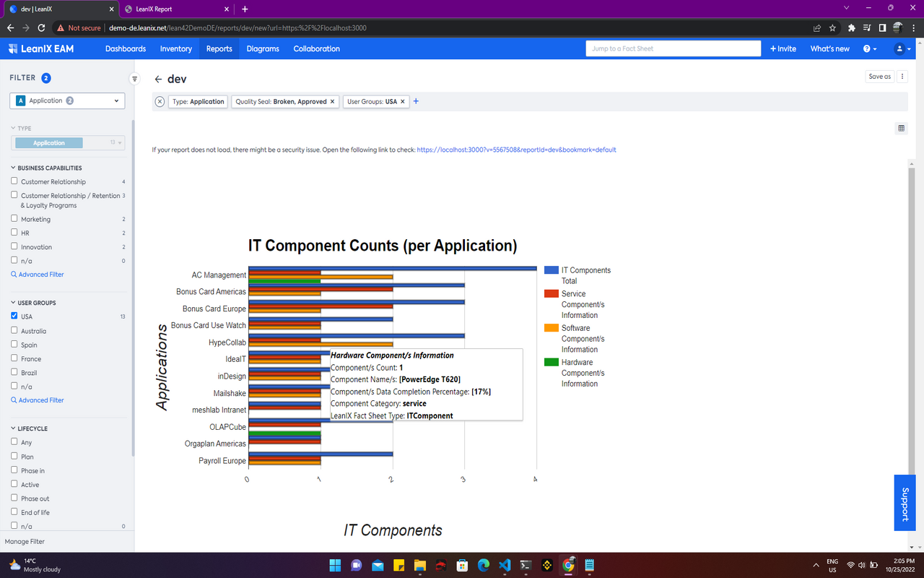
Task: Open the Inventory menu
Action: (x=176, y=49)
